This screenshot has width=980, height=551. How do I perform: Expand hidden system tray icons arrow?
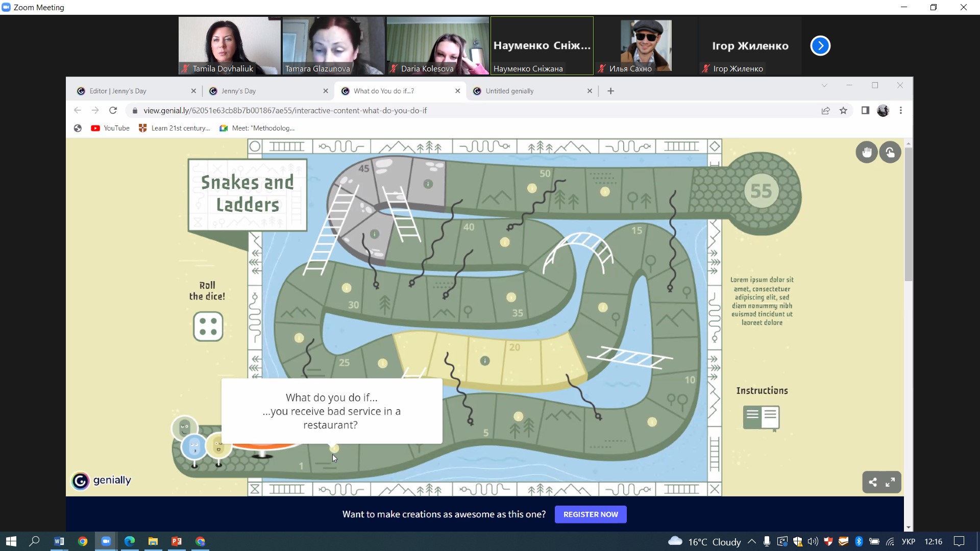pyautogui.click(x=752, y=541)
